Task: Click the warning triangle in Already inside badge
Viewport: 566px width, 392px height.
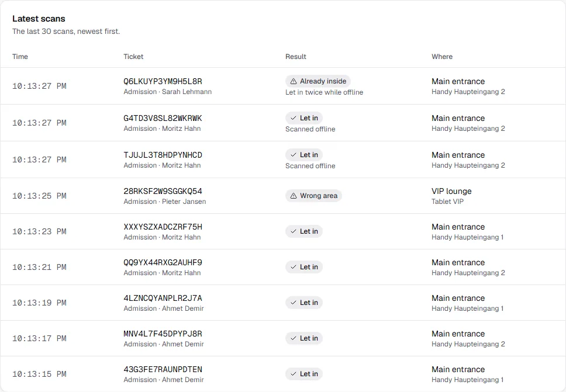Action: [x=294, y=81]
